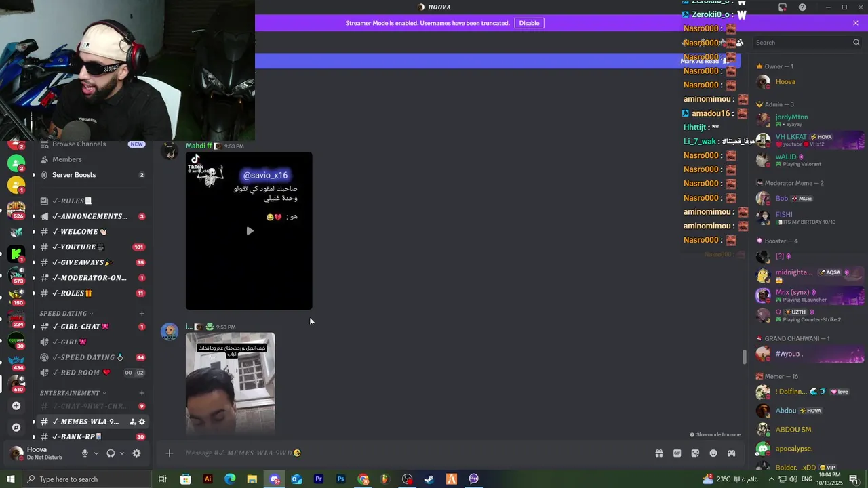This screenshot has height=488, width=868.
Task: Join the GIRL voice channel
Action: 92,342
